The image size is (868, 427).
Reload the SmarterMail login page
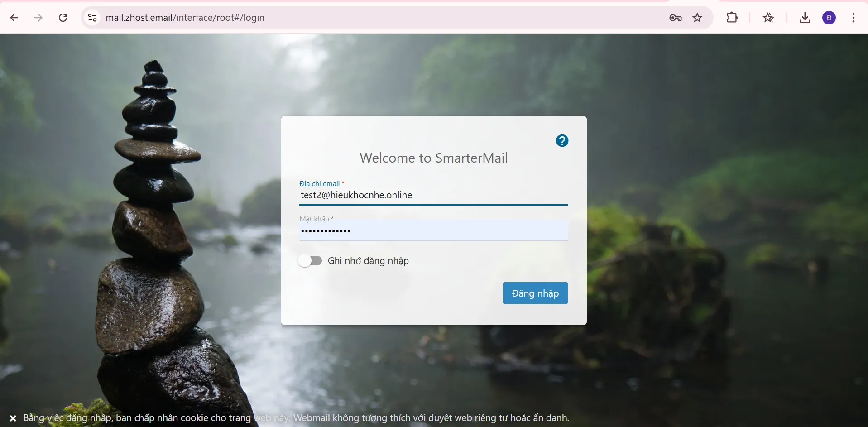63,18
